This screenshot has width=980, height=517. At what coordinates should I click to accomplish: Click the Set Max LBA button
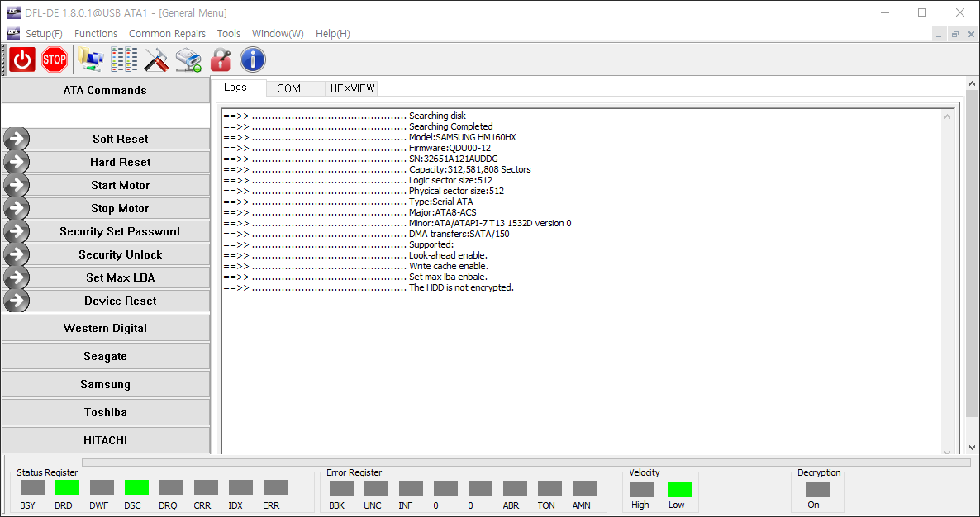(120, 277)
